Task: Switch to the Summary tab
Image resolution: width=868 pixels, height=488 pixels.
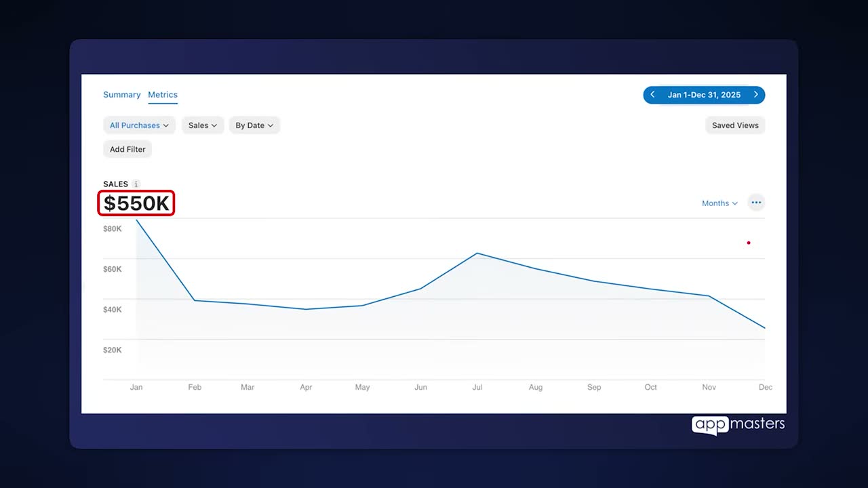Action: click(122, 95)
